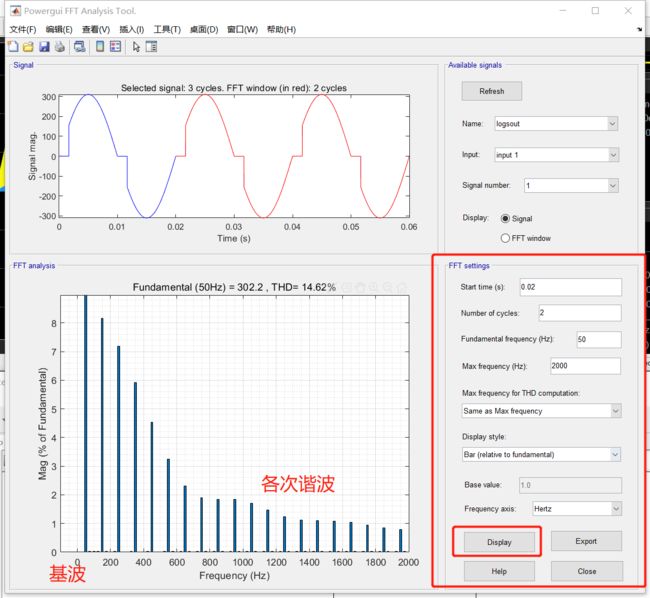Screen dimensions: 650x598
Task: Click the Help button
Action: (499, 571)
